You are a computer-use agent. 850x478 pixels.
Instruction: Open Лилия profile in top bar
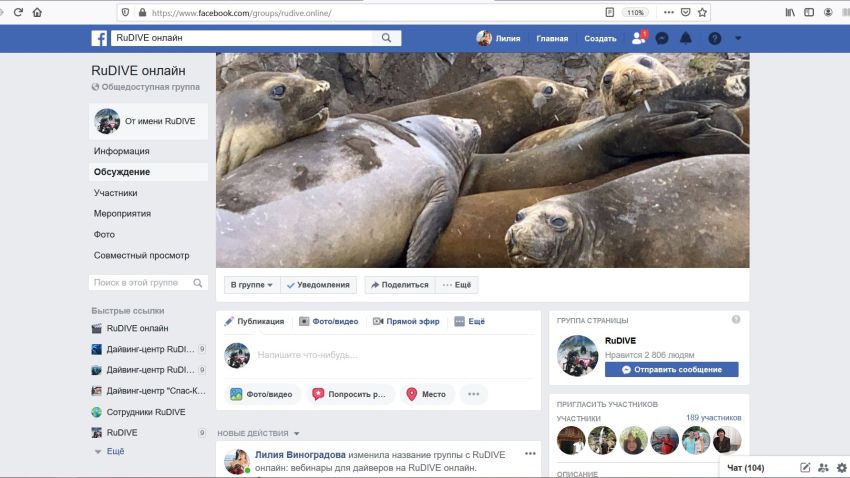[498, 38]
